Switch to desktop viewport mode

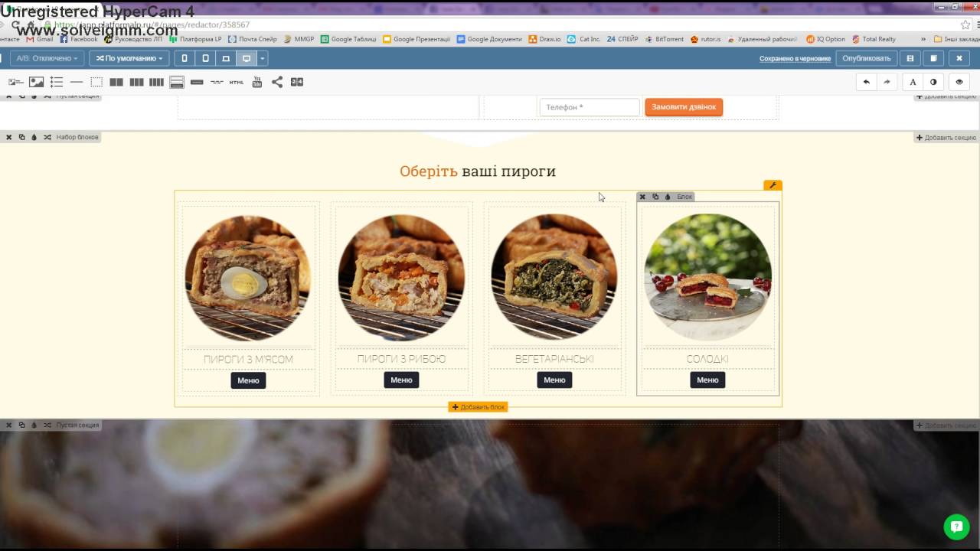[x=247, y=58]
